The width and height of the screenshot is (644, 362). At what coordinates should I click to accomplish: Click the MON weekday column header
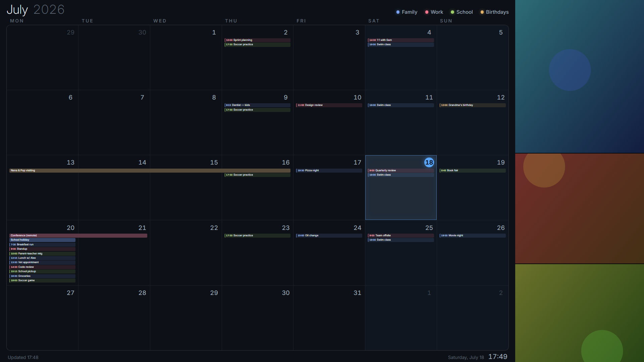pos(17,21)
